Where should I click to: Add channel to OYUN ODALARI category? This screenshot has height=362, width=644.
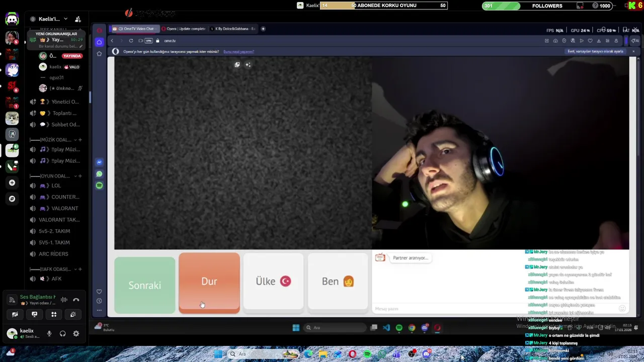tap(80, 176)
